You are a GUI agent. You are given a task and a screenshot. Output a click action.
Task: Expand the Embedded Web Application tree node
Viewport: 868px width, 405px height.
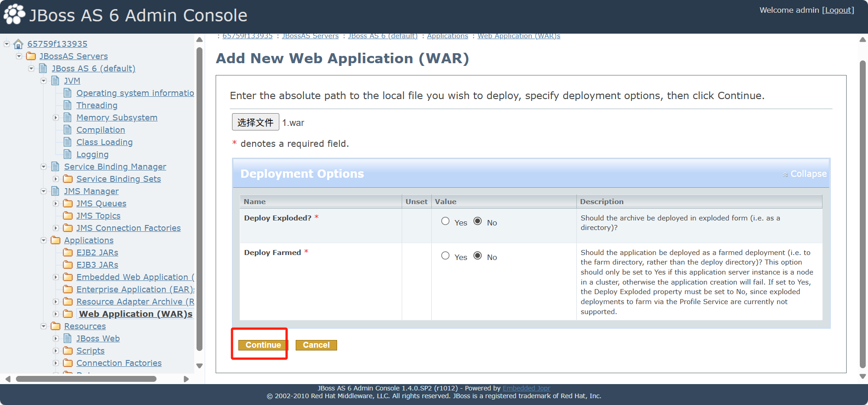click(56, 277)
